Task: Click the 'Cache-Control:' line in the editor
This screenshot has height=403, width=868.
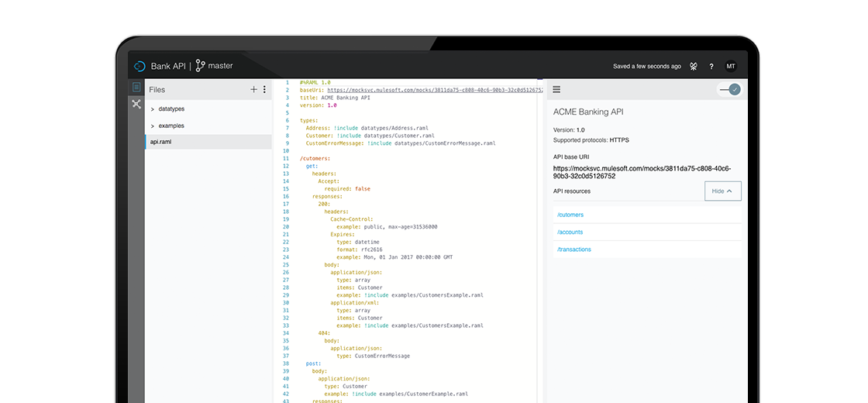Action: point(352,219)
